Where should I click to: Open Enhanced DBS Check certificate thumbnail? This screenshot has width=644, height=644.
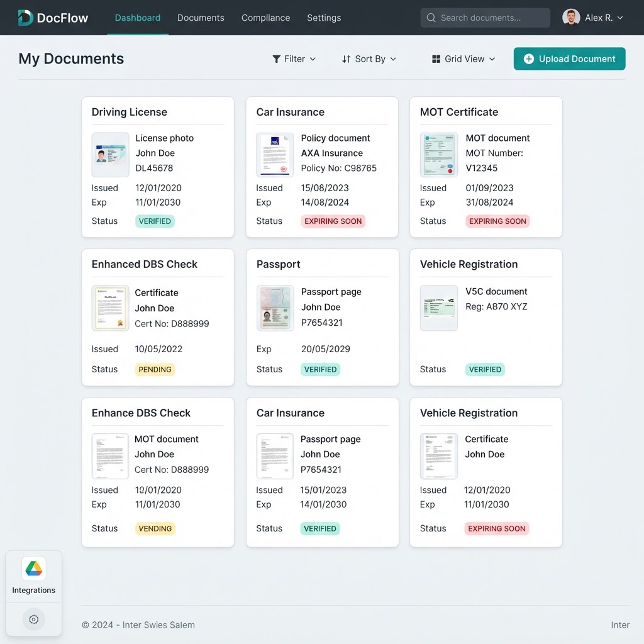point(111,308)
